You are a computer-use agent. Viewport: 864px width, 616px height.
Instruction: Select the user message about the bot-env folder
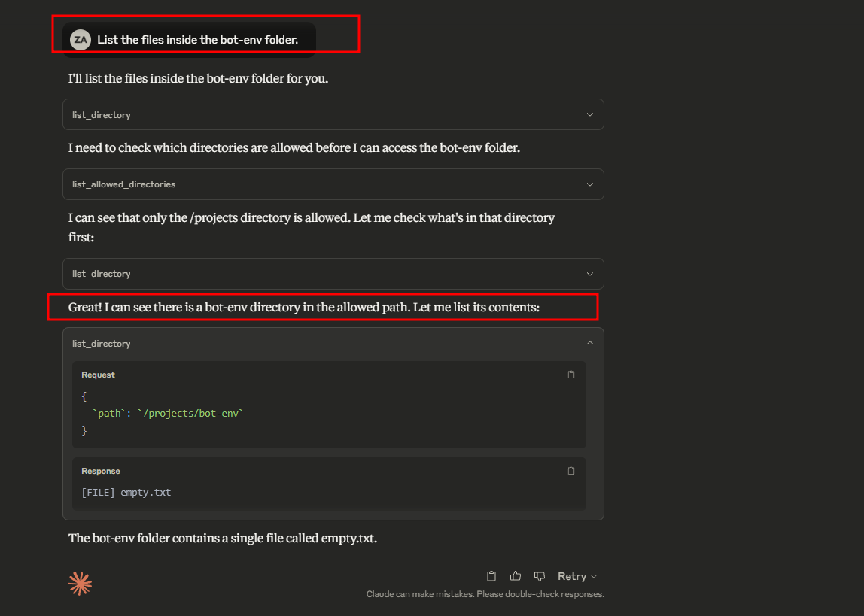tap(197, 40)
